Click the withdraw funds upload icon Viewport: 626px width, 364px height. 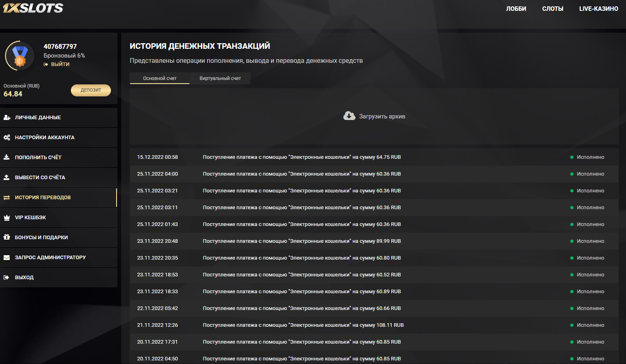coord(7,177)
